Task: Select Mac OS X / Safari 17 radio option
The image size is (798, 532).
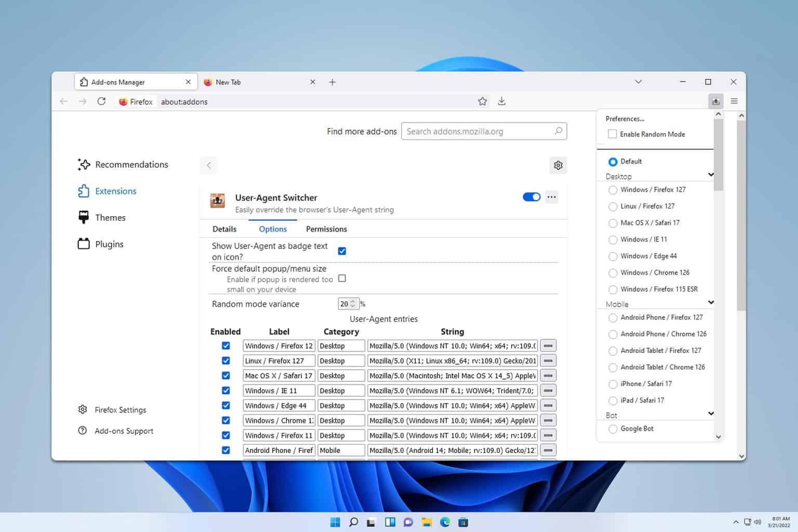Action: (613, 223)
